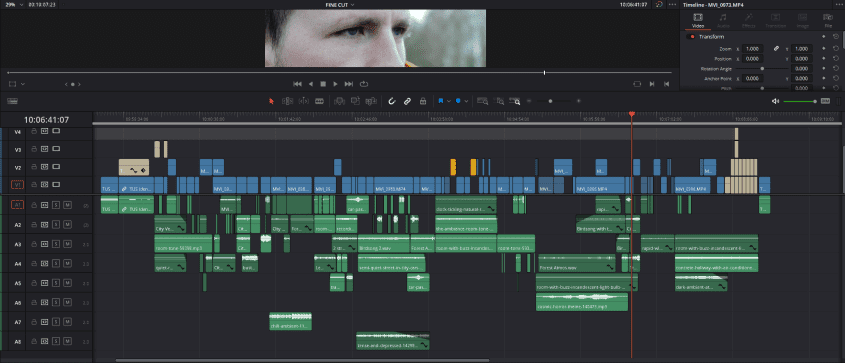Reset the Transform section with its reset icon

(835, 37)
